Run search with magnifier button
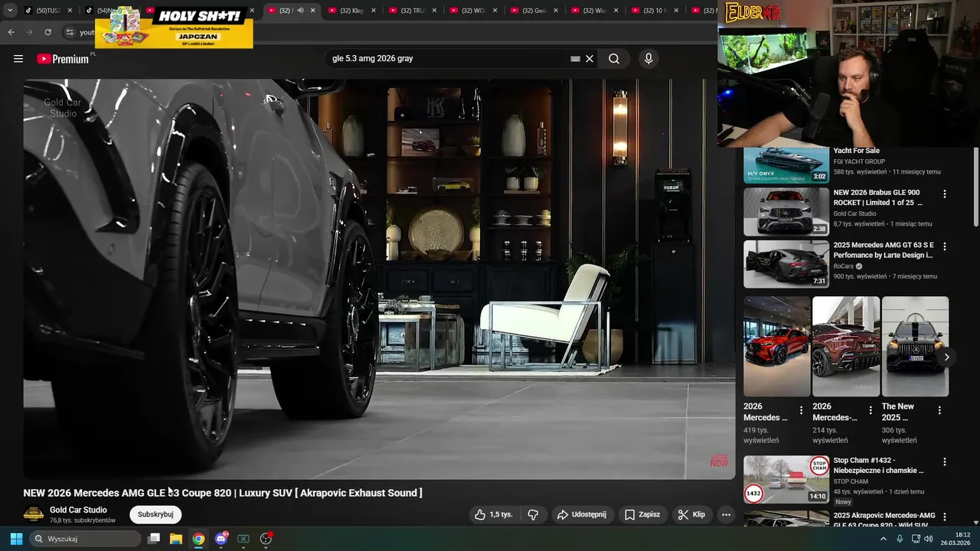The height and width of the screenshot is (551, 980). pyautogui.click(x=614, y=59)
